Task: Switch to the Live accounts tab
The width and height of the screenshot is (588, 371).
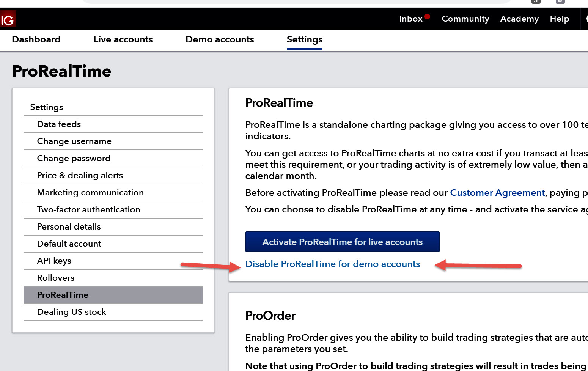Action: click(123, 39)
